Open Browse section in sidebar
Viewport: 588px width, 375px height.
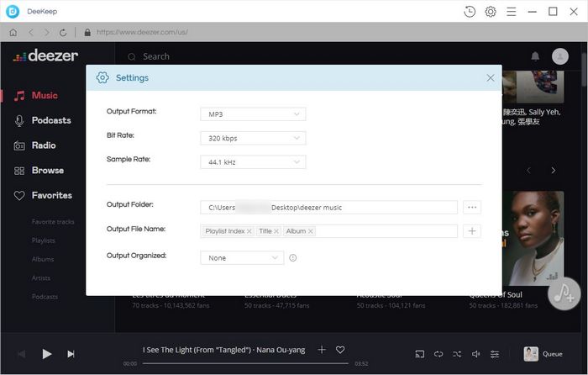coord(39,171)
